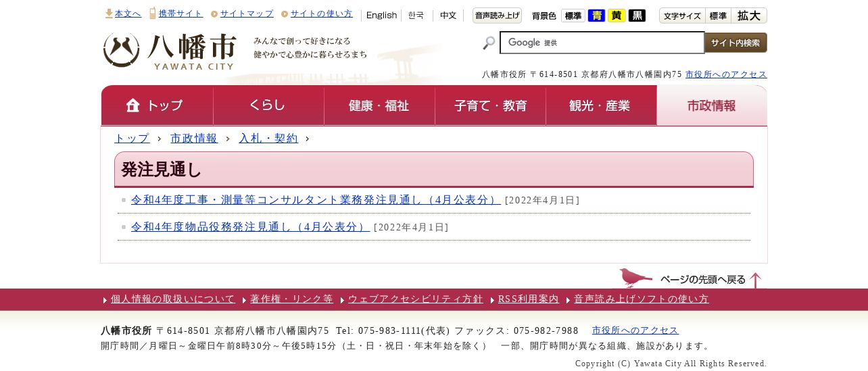Click the magnifier icon beside search box
This screenshot has height=371, width=868.
tap(489, 43)
